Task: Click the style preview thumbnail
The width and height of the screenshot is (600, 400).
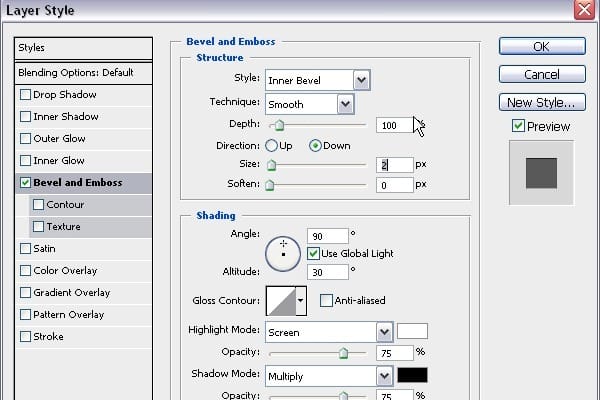Action: tap(541, 173)
